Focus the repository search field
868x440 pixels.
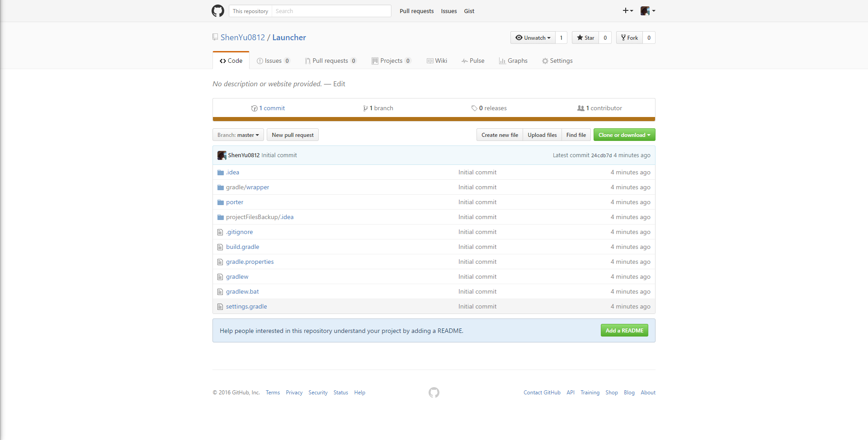[331, 11]
